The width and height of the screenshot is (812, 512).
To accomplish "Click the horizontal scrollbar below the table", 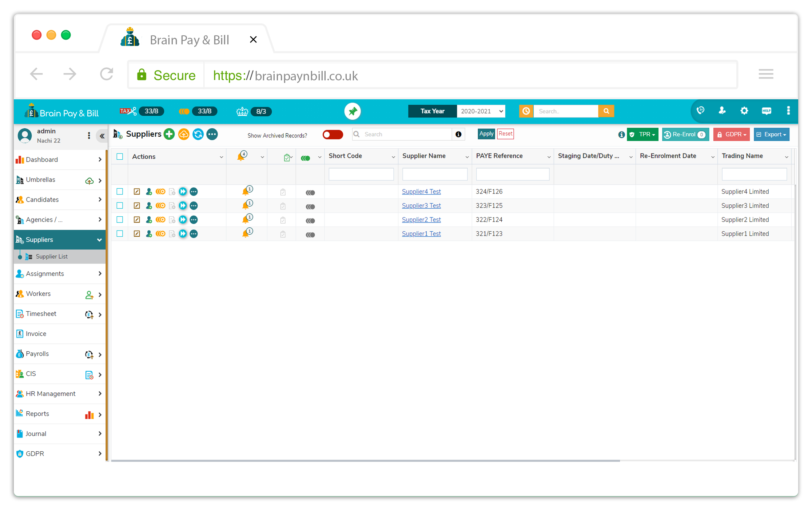I will click(x=365, y=461).
